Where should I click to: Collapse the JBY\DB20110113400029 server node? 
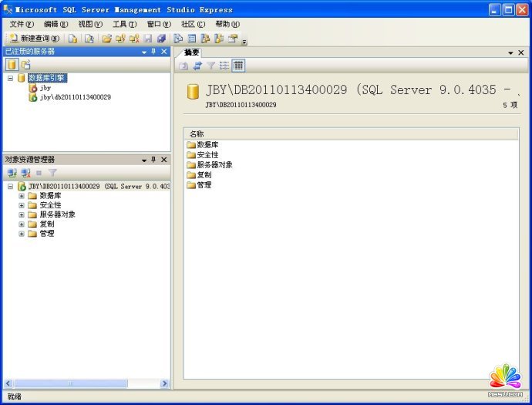pos(10,187)
